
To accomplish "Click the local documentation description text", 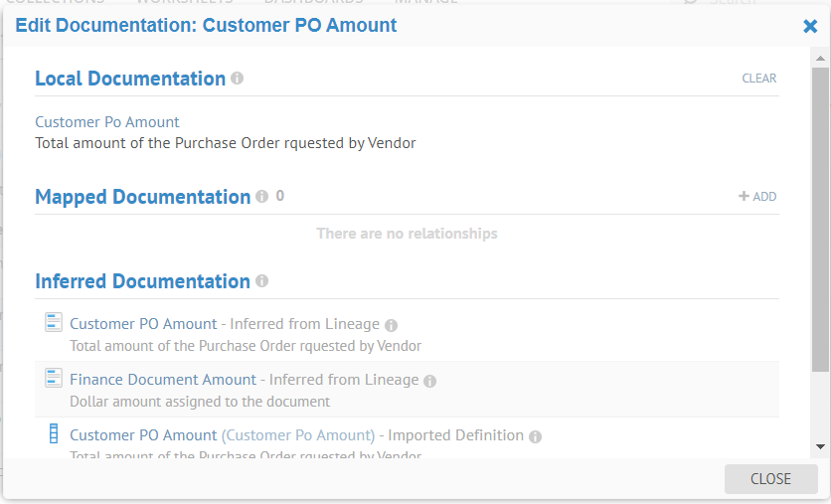I will 226,143.
